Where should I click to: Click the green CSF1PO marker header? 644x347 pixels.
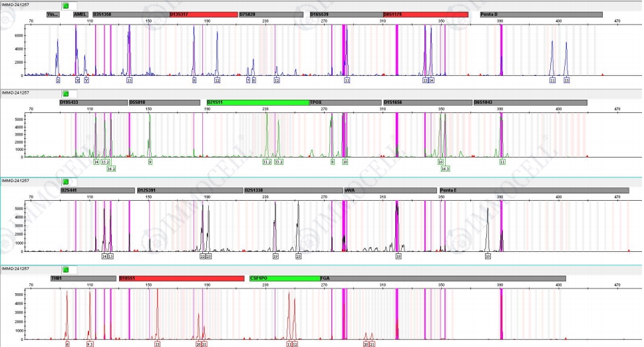tap(284, 279)
